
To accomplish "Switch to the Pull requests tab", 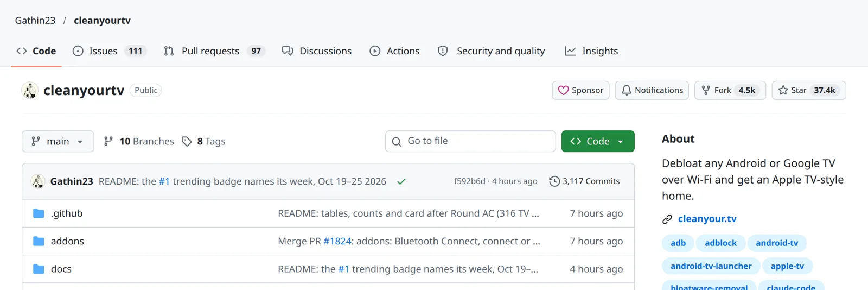I will [214, 51].
